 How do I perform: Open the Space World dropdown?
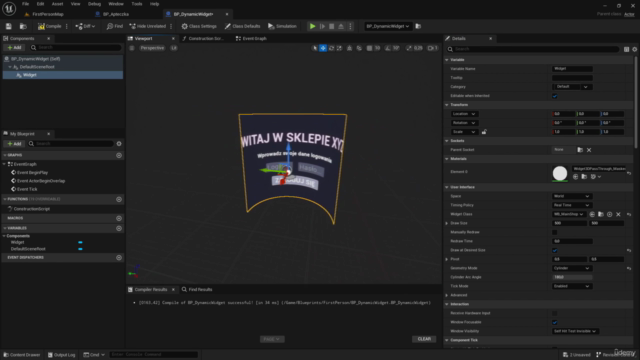point(571,196)
